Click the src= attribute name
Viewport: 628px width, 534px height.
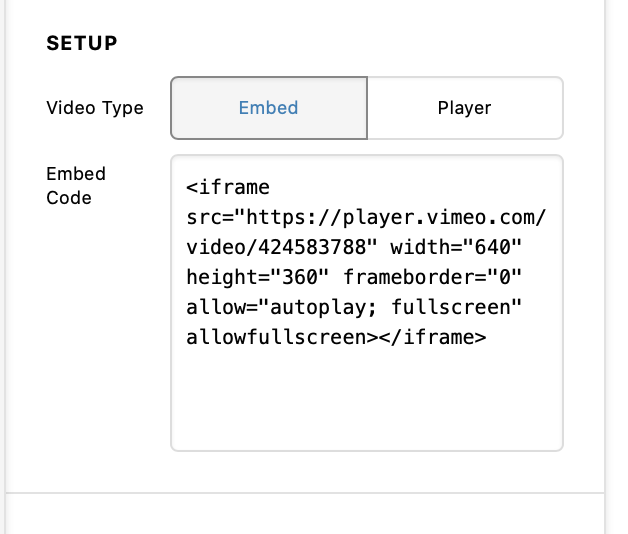pos(210,218)
